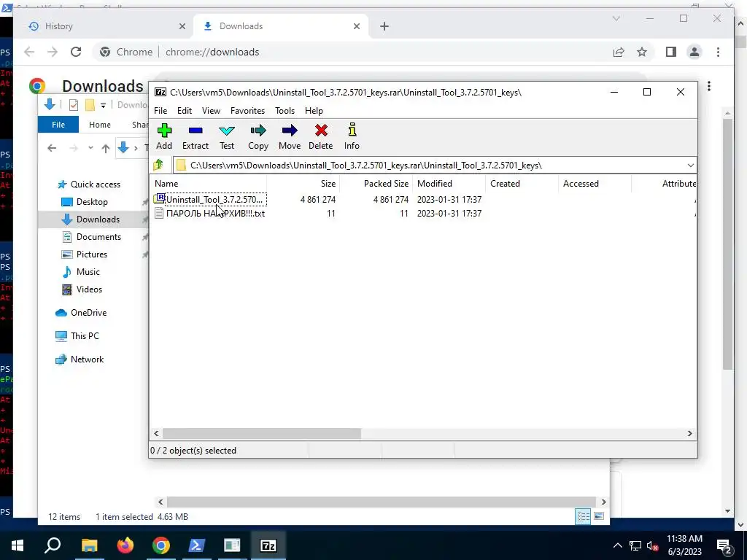Open the Help menu in 7-Zip
Viewport: 747px width, 560px height.
[314, 111]
